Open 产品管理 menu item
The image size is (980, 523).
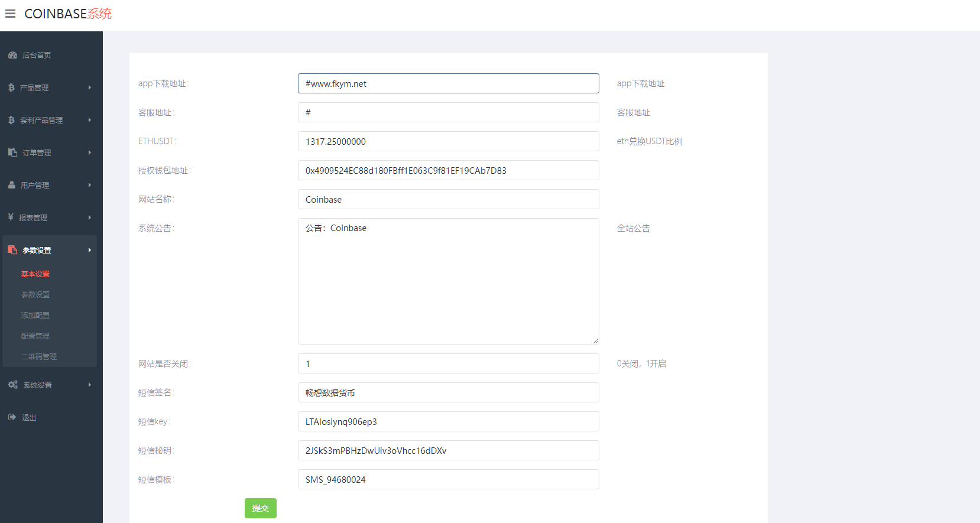[x=34, y=87]
